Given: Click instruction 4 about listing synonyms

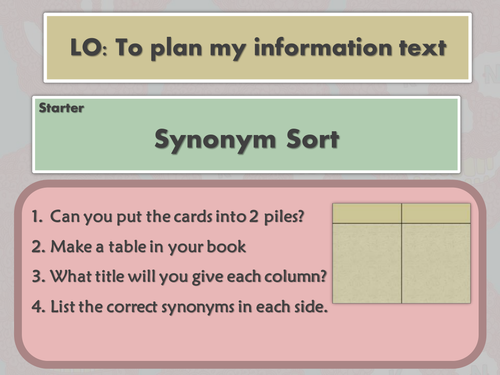Looking at the screenshot, I should tap(180, 307).
